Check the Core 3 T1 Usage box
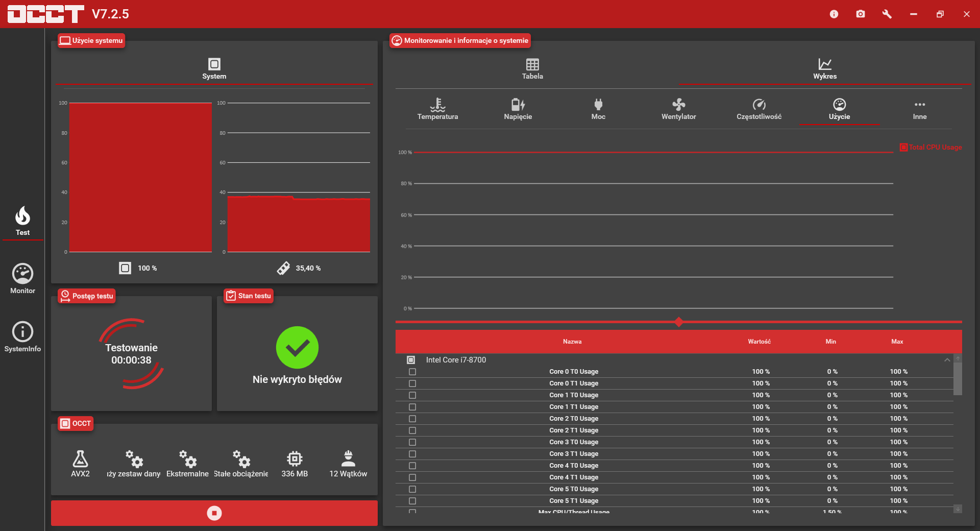 (x=412, y=454)
